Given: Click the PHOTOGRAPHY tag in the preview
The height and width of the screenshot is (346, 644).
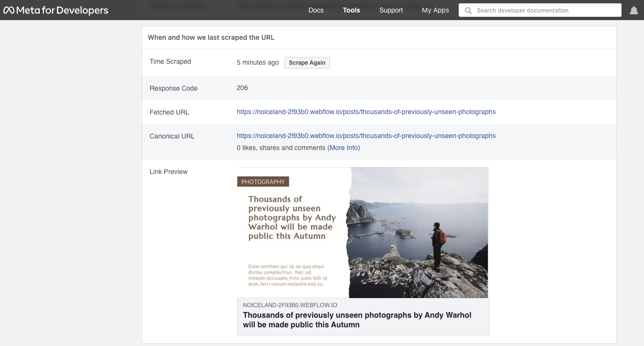Looking at the screenshot, I should [263, 182].
